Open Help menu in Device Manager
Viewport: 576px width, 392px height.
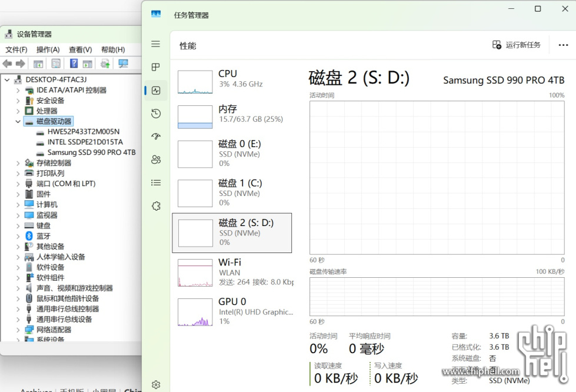click(x=113, y=49)
